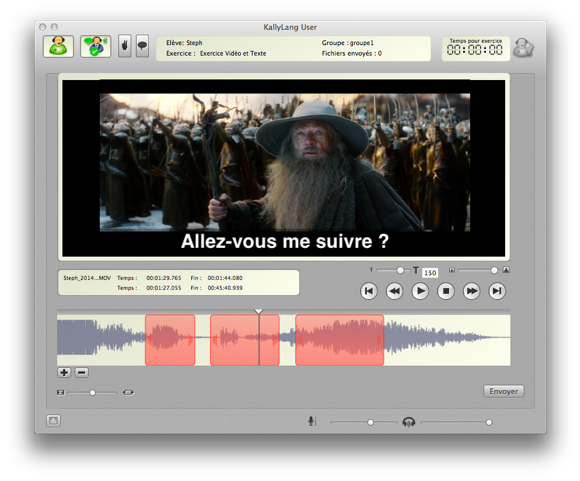Viewport: 580px width, 481px height.
Task: Select the third red waveform region
Action: pyautogui.click(x=340, y=340)
